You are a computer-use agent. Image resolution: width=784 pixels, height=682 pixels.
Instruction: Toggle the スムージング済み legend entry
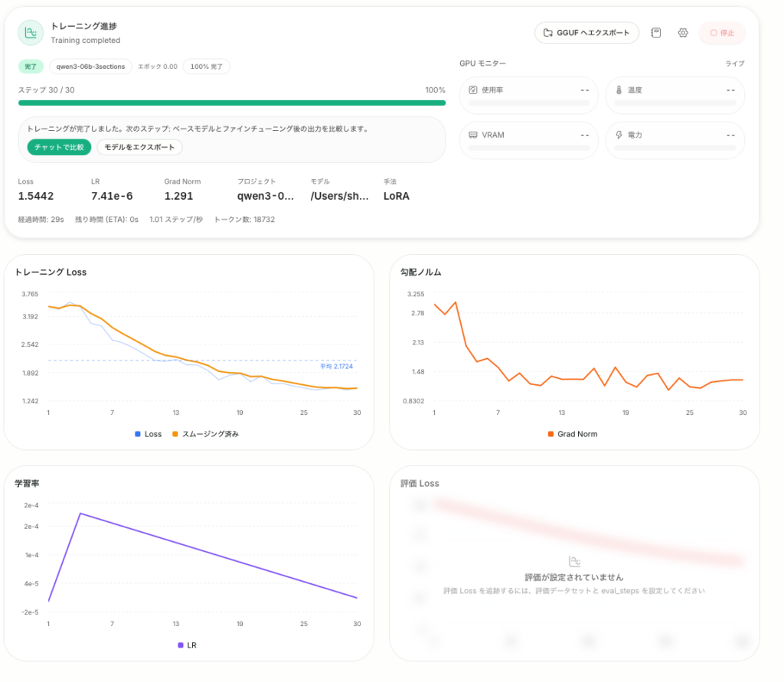tap(205, 434)
